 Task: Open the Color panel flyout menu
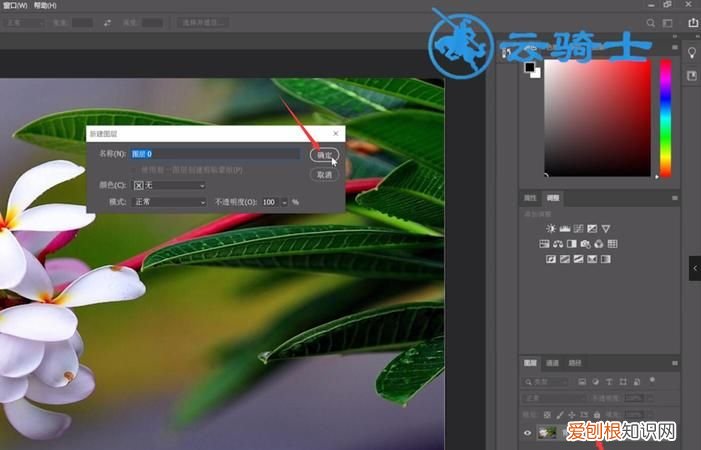[x=675, y=47]
